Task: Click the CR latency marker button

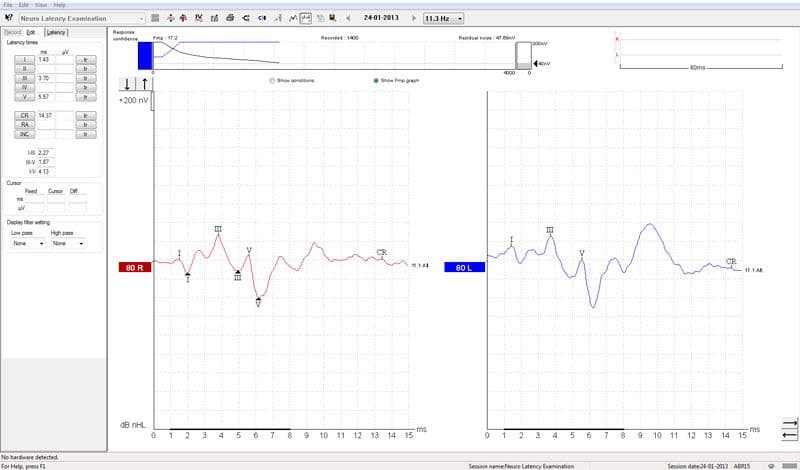Action: [x=24, y=116]
